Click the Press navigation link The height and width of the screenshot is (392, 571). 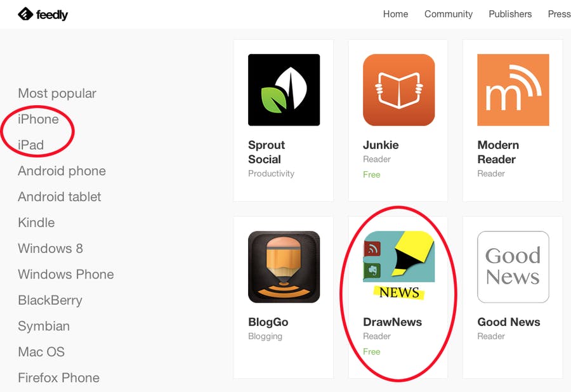tap(559, 14)
